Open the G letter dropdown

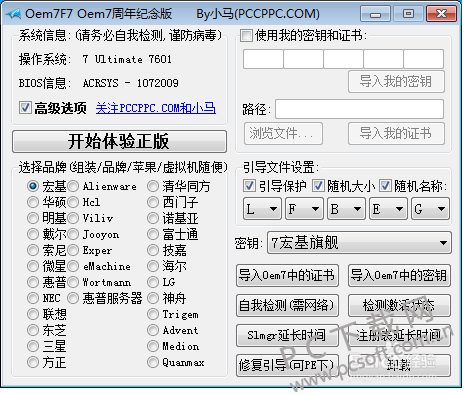point(430,209)
